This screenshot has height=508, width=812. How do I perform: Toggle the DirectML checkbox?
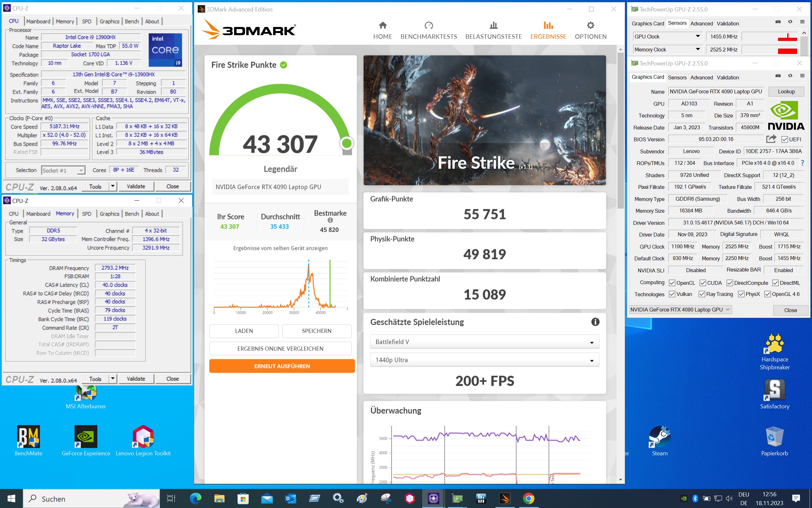coord(776,283)
